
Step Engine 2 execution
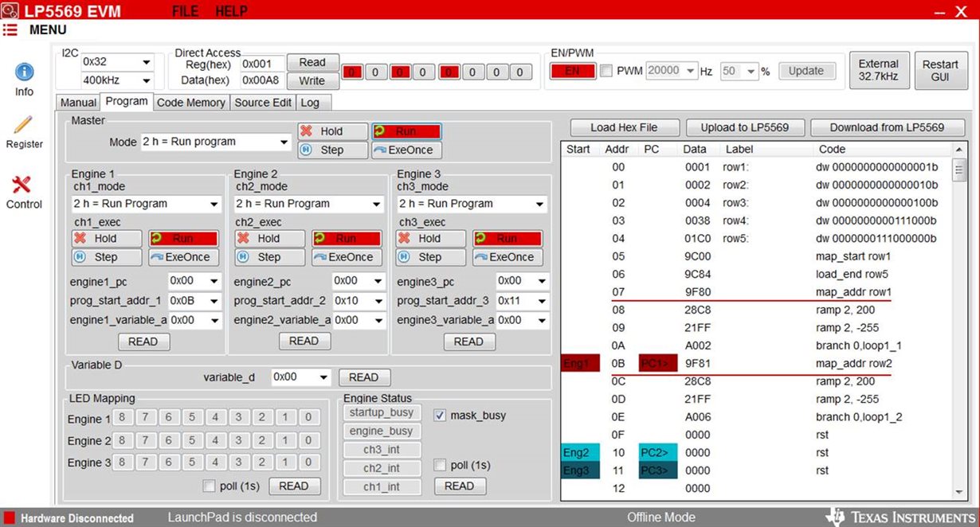[270, 257]
